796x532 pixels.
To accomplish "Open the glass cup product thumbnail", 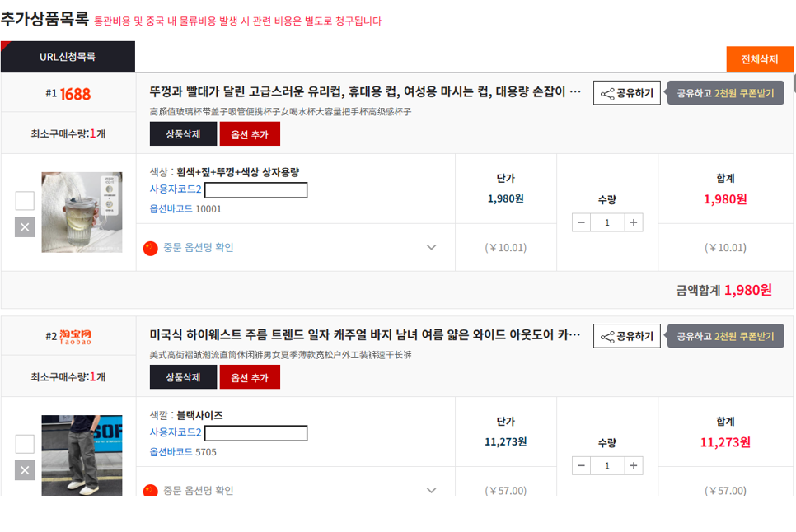I will click(82, 212).
